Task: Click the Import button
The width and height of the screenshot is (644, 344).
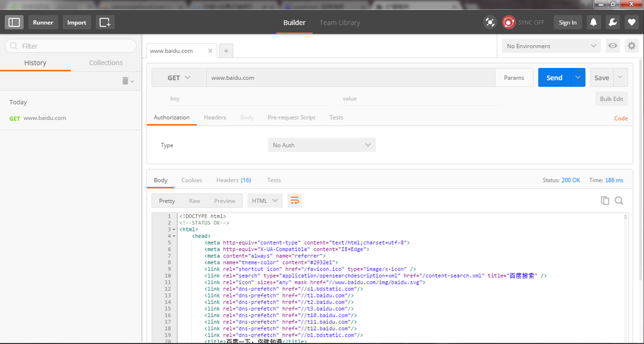Action: pyautogui.click(x=77, y=22)
